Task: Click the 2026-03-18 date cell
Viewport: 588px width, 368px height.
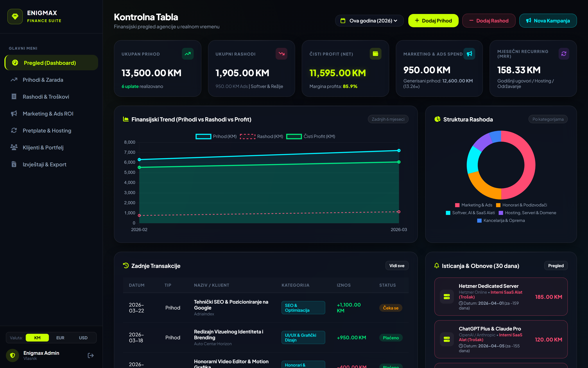Action: pos(137,338)
